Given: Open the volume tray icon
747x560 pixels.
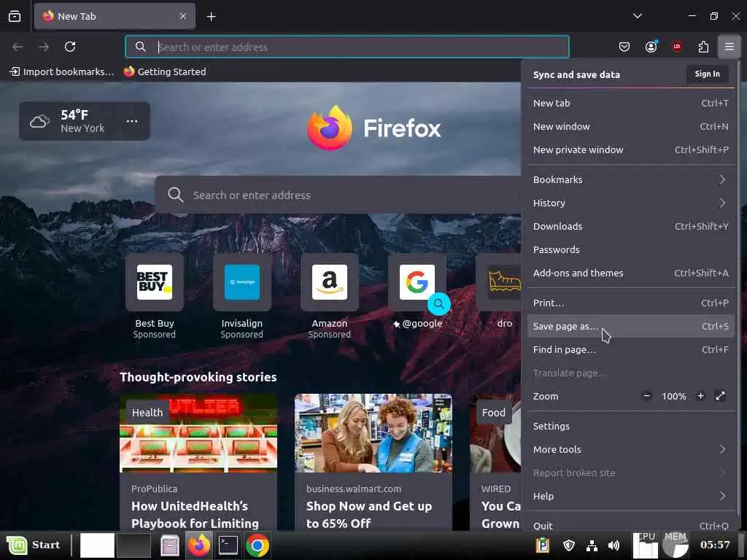Looking at the screenshot, I should pos(614,545).
